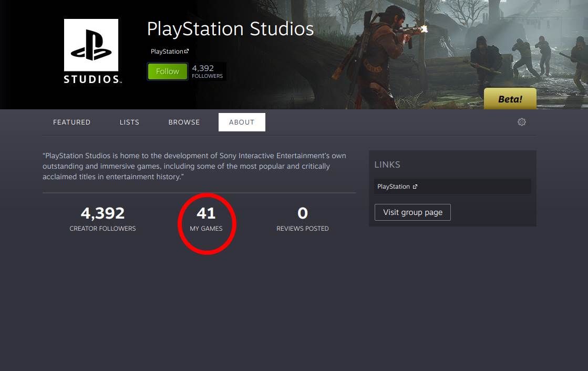This screenshot has height=371, width=588.
Task: Open the PlayStation link under LINKS
Action: click(x=393, y=186)
